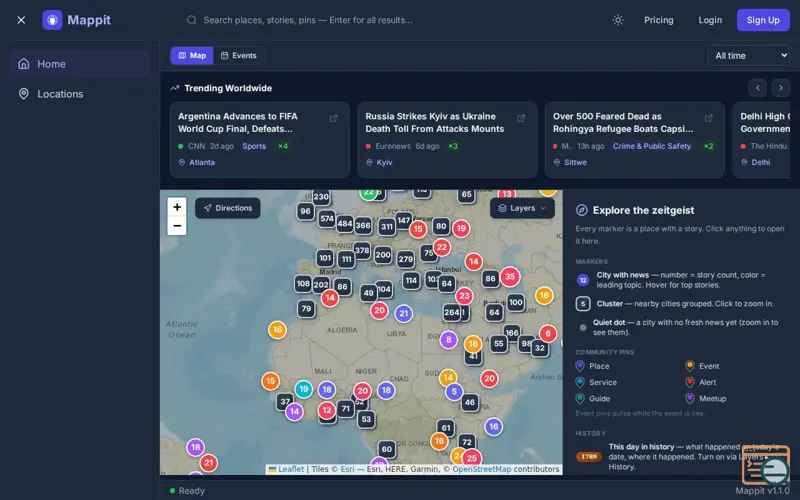The width and height of the screenshot is (800, 500).
Task: Click the 279 cluster marker
Action: coord(406,259)
